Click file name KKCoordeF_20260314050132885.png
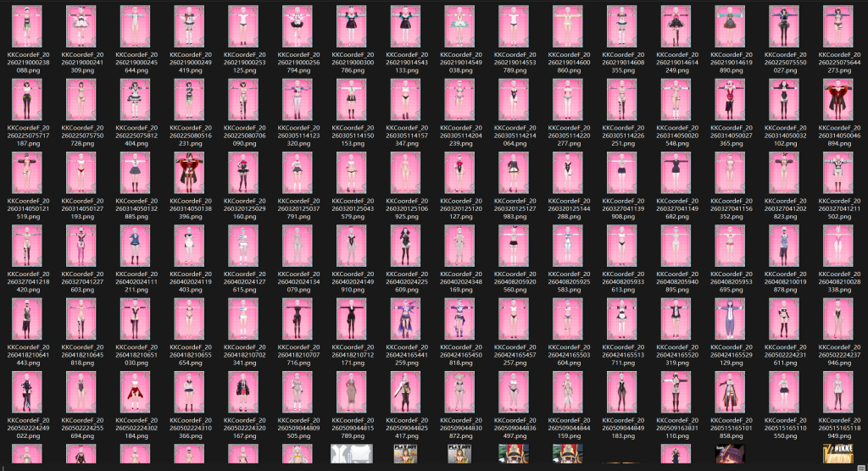This screenshot has width=868, height=471. [136, 208]
